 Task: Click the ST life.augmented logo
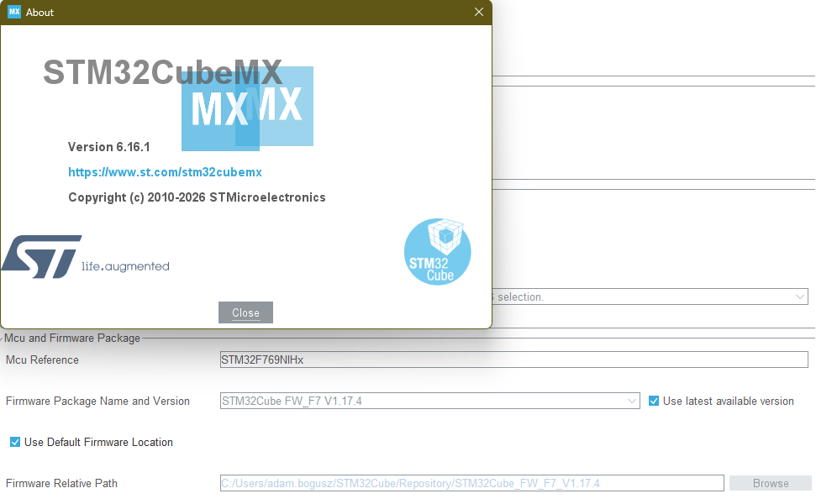pyautogui.click(x=40, y=256)
